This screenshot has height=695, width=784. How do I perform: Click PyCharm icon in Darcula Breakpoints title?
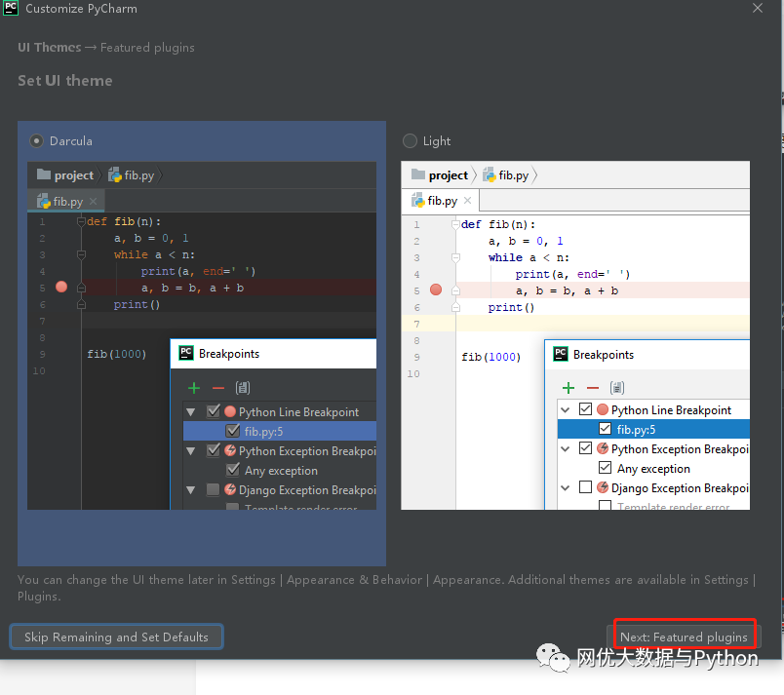[x=186, y=353]
